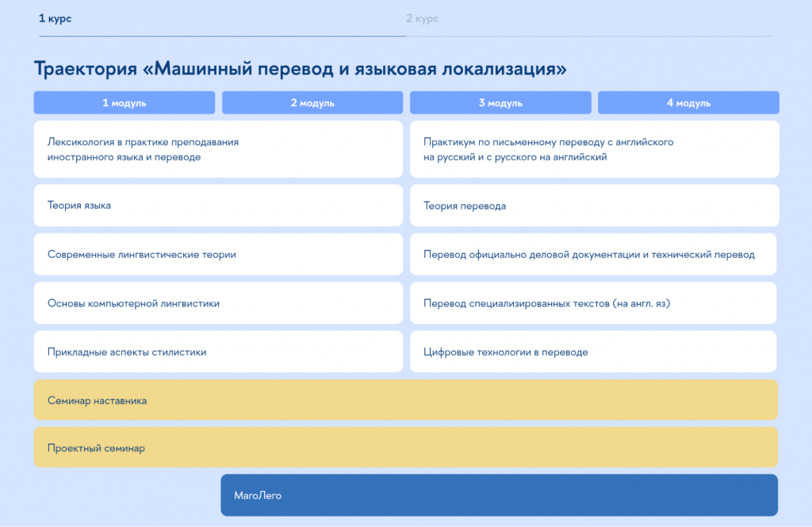
Task: Click the yellow 'Семинар наставника' bar
Action: click(406, 400)
